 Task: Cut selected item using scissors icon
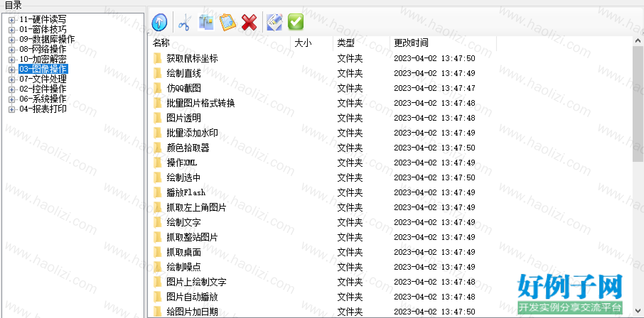point(184,22)
